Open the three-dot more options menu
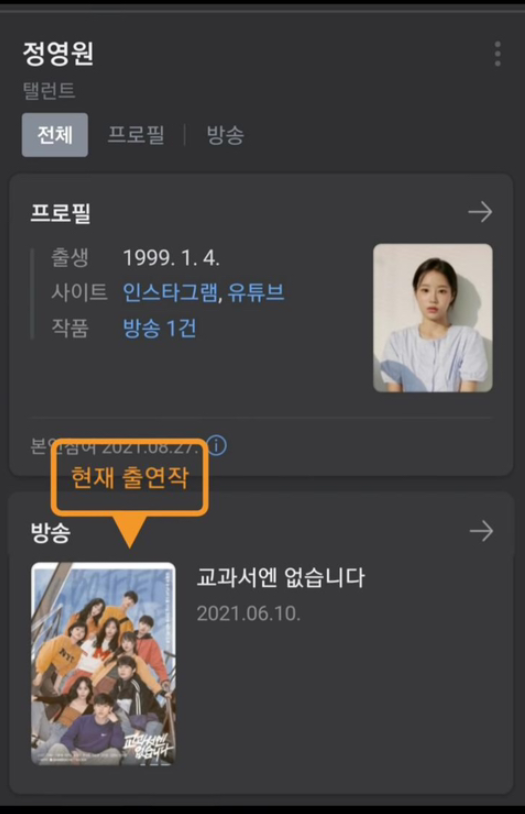 (497, 53)
